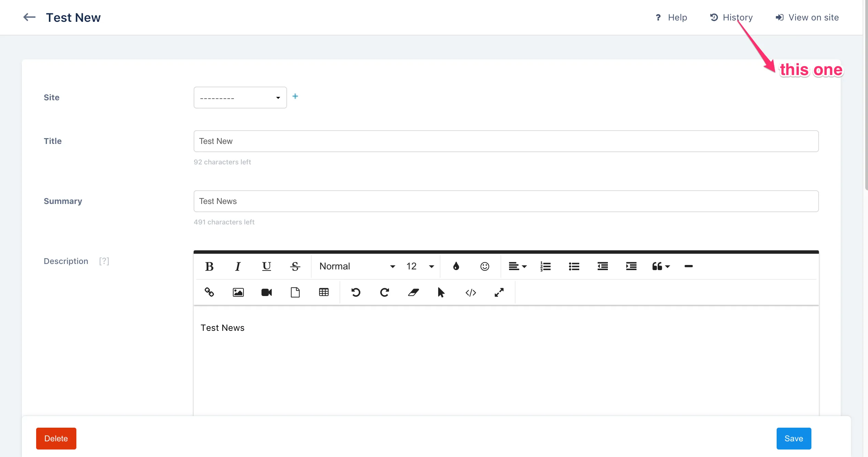Screen dimensions: 868x457
Task: Click the undo icon
Action: (x=356, y=292)
